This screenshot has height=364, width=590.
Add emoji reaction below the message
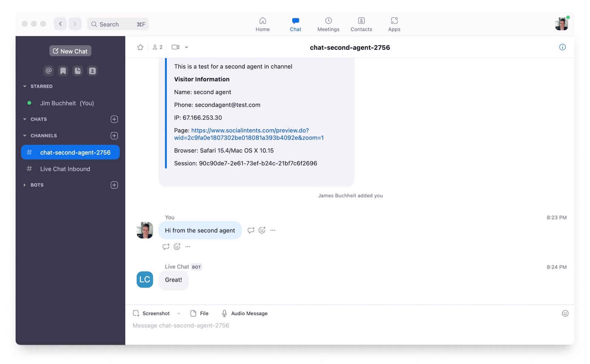tap(177, 246)
